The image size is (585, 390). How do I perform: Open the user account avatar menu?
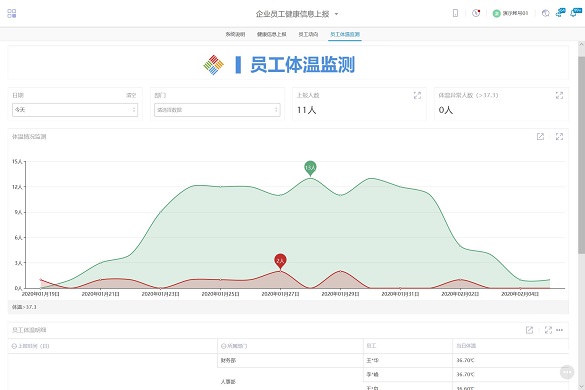click(x=510, y=13)
